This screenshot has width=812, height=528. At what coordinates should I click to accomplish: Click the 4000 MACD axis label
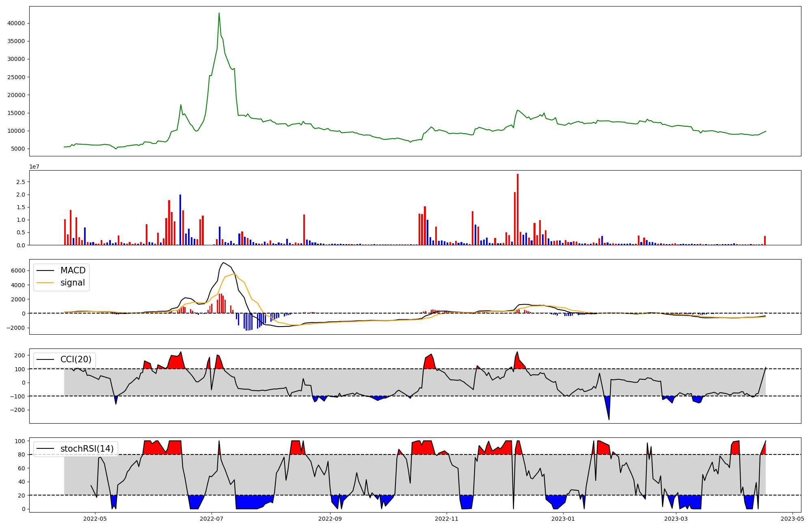point(18,285)
